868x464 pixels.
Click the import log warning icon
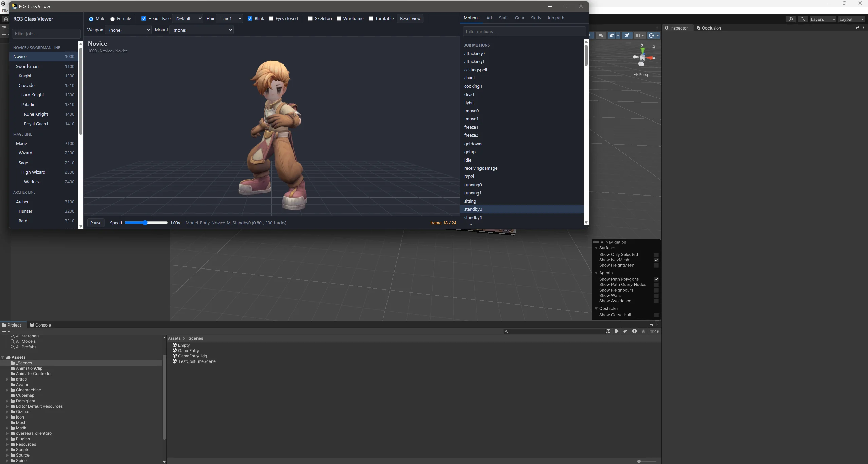coord(634,331)
